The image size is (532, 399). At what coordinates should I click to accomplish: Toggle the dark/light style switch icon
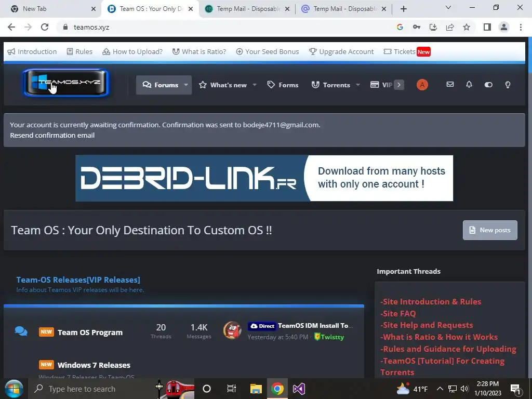pos(488,85)
